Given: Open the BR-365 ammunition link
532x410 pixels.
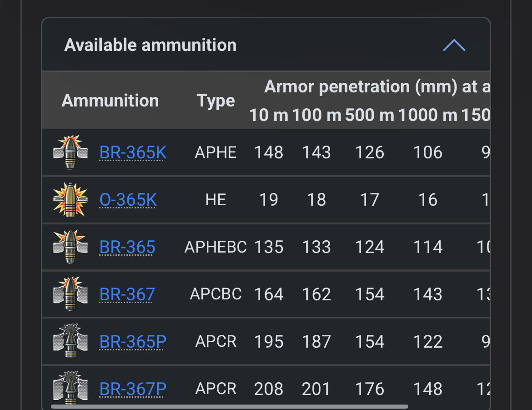Looking at the screenshot, I should 127,248.
